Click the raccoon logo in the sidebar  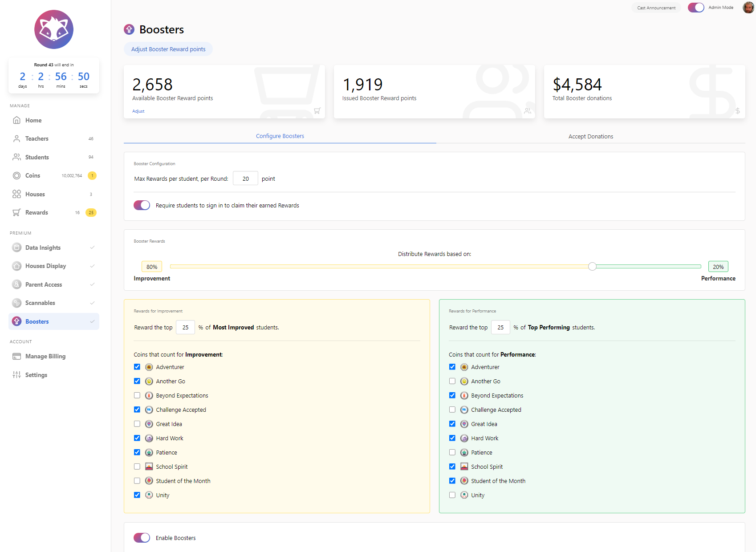[54, 29]
